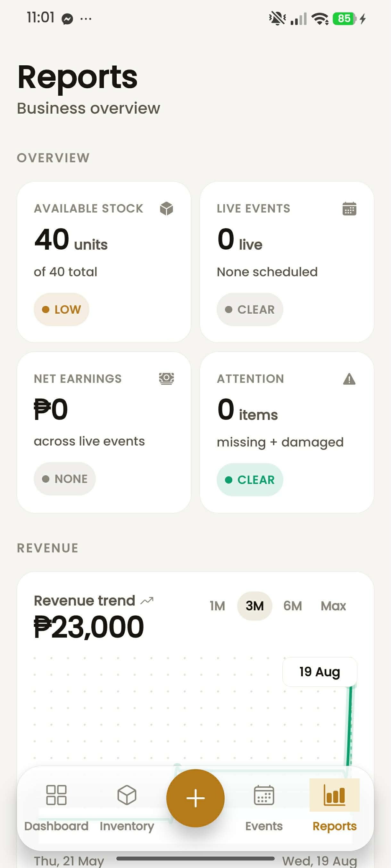
Task: Open the 40 units Available Stock card
Action: click(104, 262)
